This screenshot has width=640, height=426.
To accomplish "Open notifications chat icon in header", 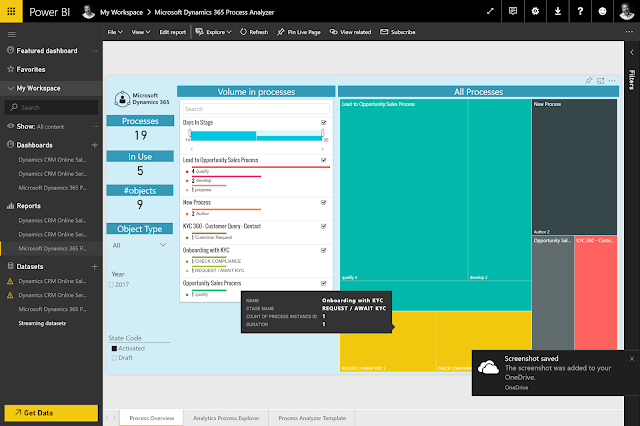I will (x=513, y=11).
